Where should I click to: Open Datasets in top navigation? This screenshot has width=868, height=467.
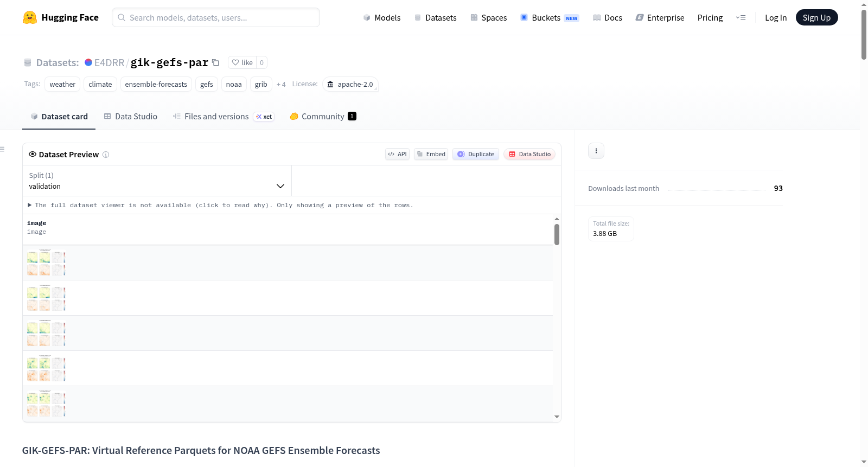click(435, 17)
